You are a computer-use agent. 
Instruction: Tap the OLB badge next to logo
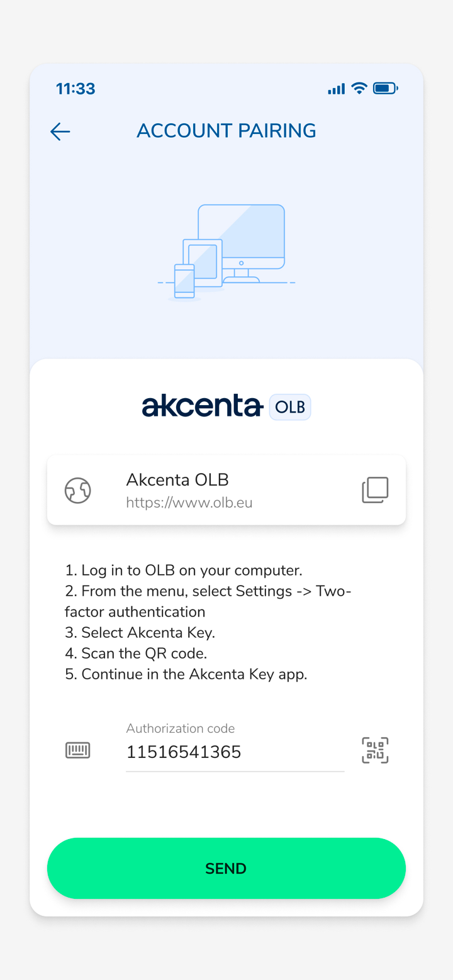[290, 407]
